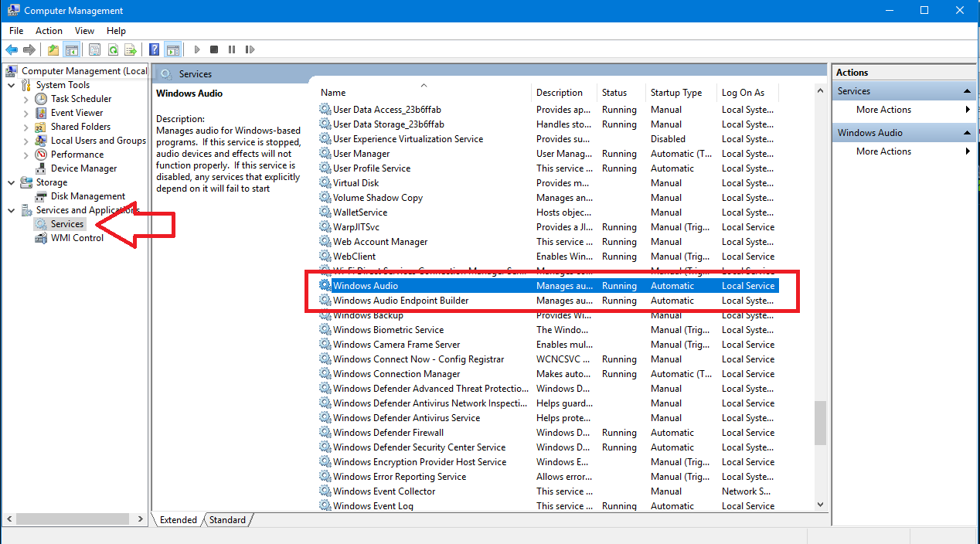Open Help via the blue question mark
This screenshot has width=980, height=544.
(x=155, y=49)
